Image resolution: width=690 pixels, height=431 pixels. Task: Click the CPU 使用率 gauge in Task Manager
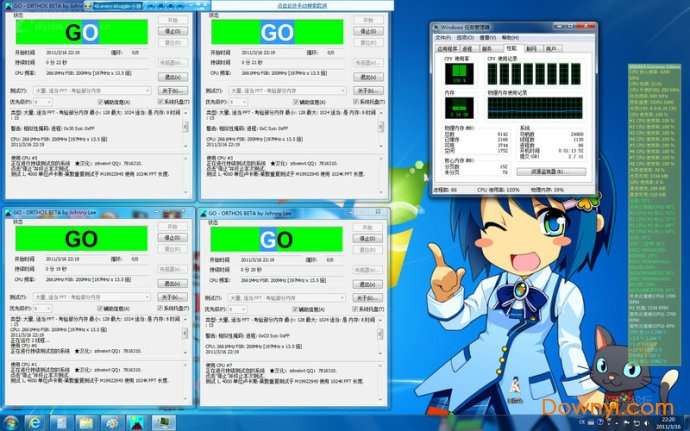coord(459,74)
